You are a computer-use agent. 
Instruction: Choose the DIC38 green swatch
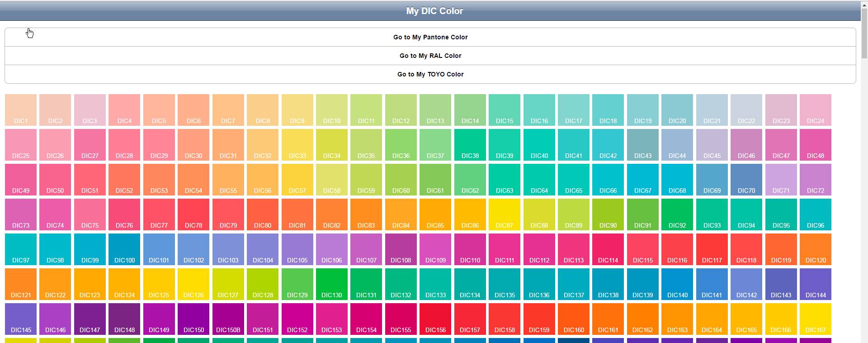point(470,145)
